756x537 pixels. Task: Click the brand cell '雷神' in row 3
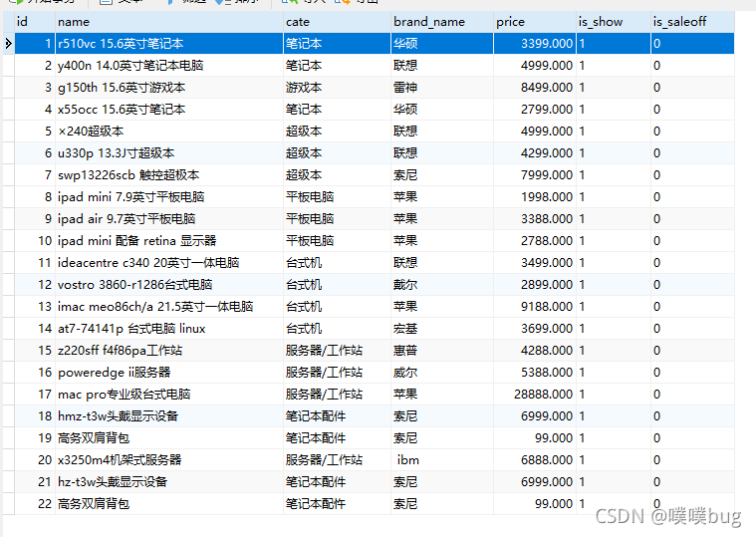click(441, 88)
